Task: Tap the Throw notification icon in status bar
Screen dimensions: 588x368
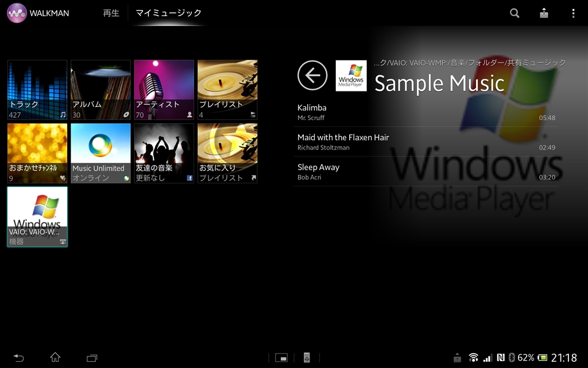Action: (x=457, y=358)
